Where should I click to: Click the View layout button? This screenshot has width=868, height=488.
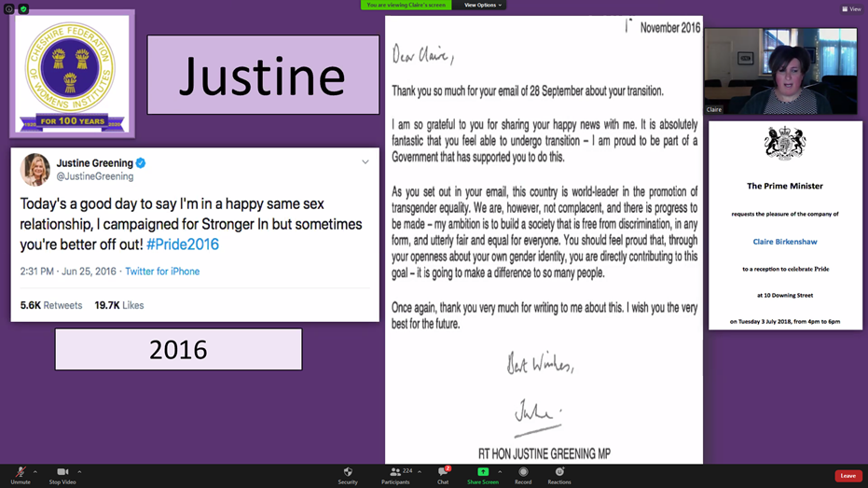point(851,9)
